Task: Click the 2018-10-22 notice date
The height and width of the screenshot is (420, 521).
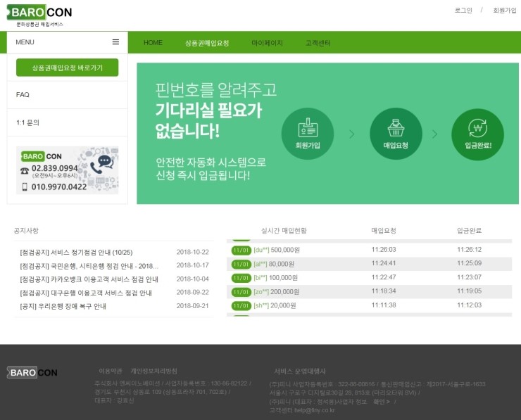Action: pyautogui.click(x=192, y=252)
